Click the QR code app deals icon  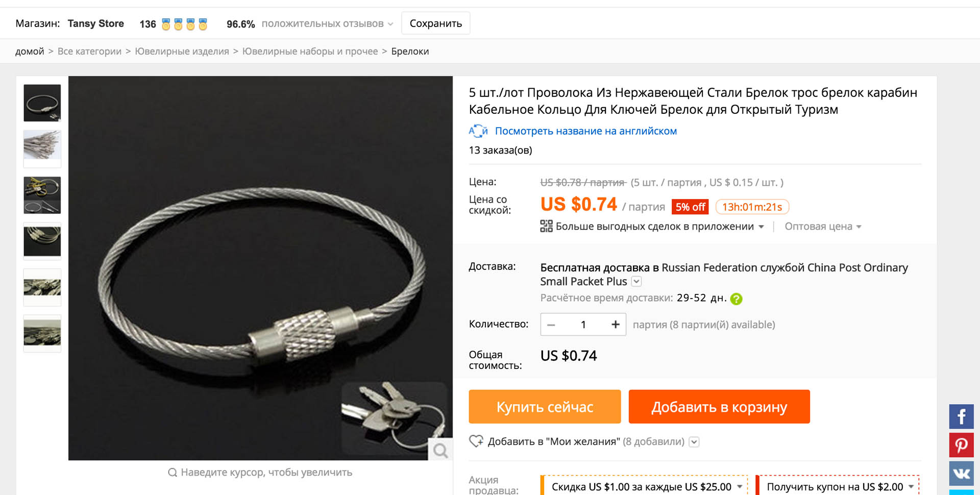(546, 226)
